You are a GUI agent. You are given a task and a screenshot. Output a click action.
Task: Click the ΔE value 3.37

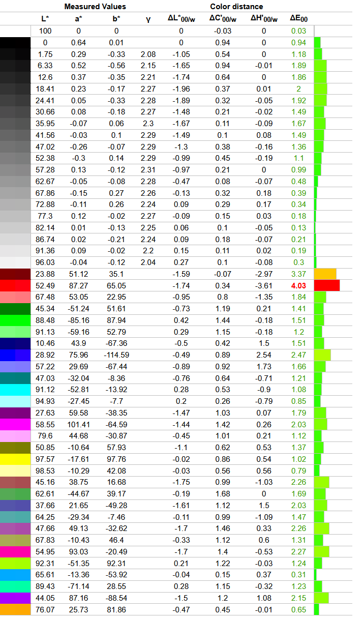[x=298, y=274]
